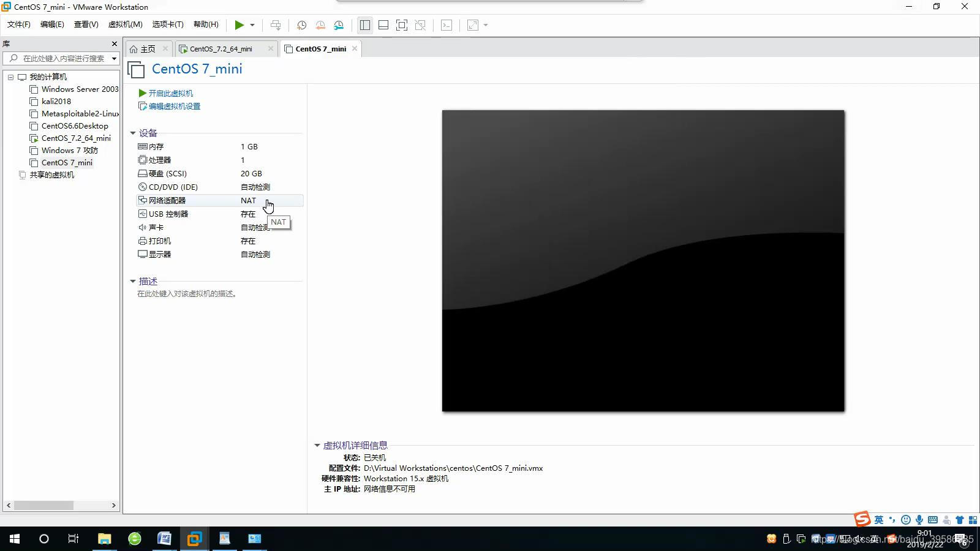Open Task View on the taskbar
980x551 pixels.
pyautogui.click(x=73, y=539)
